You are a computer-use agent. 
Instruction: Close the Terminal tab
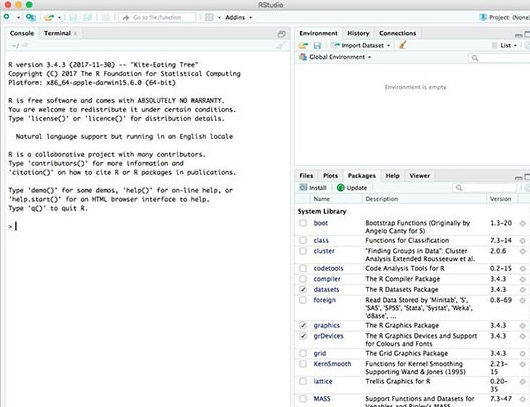[x=75, y=33]
